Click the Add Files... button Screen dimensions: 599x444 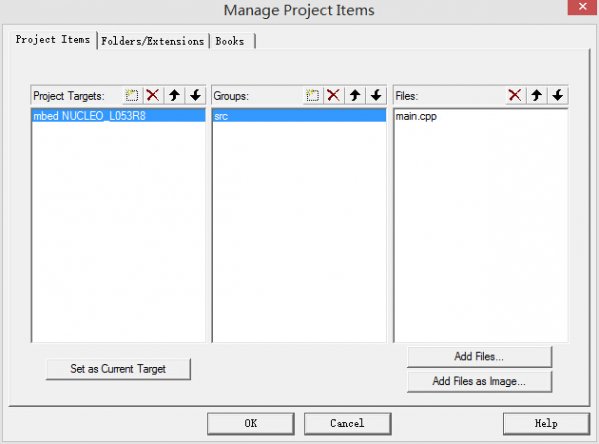pyautogui.click(x=479, y=356)
